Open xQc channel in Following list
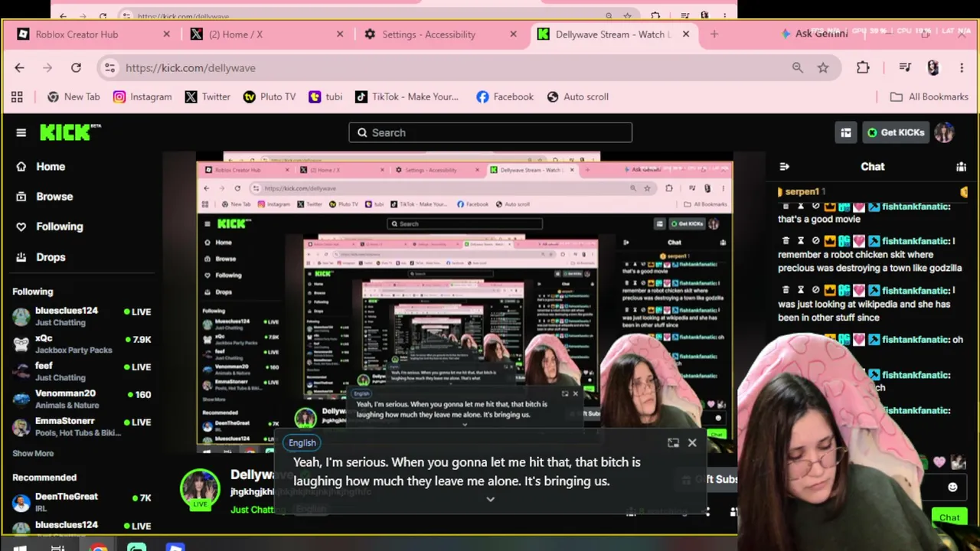Image resolution: width=980 pixels, height=551 pixels. click(82, 344)
